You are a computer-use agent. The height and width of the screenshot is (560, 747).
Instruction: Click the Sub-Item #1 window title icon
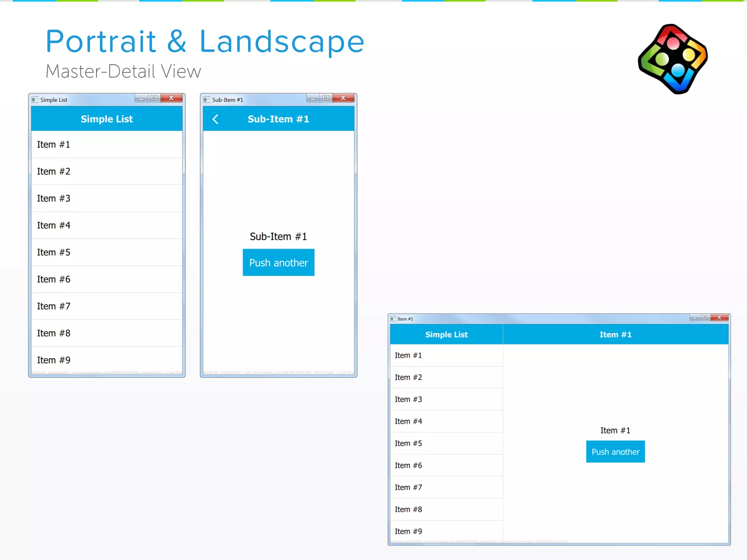(207, 100)
